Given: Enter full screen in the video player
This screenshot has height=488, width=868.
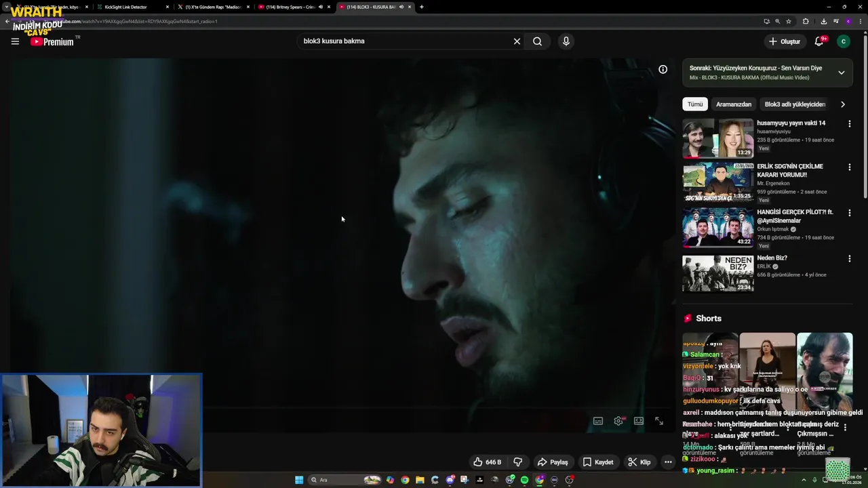Looking at the screenshot, I should (x=659, y=421).
